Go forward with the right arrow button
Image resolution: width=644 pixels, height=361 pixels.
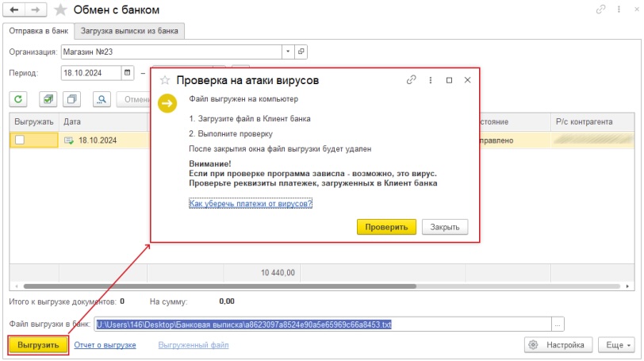(36, 10)
